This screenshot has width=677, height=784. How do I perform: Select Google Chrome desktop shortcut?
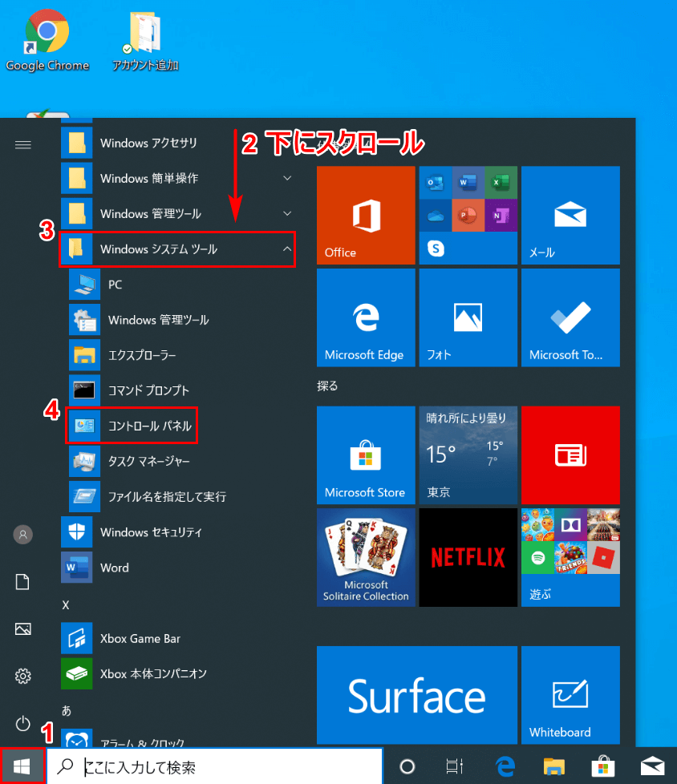point(47,40)
